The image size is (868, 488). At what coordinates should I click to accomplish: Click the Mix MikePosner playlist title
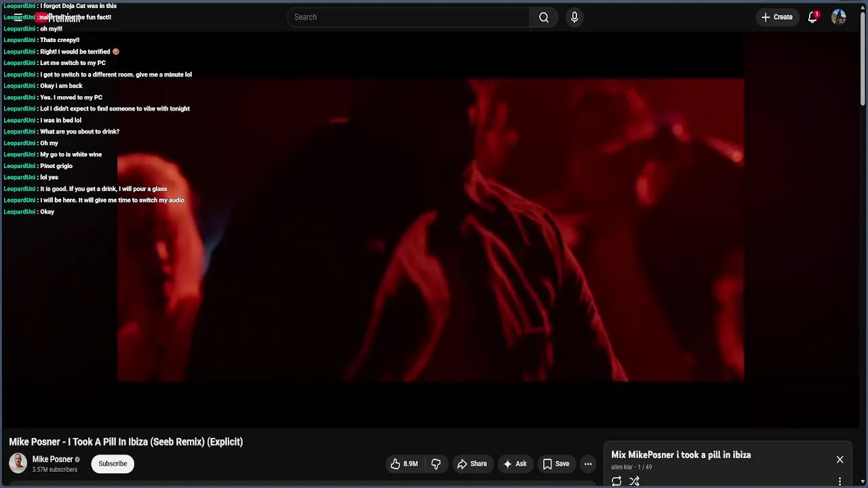click(x=681, y=455)
